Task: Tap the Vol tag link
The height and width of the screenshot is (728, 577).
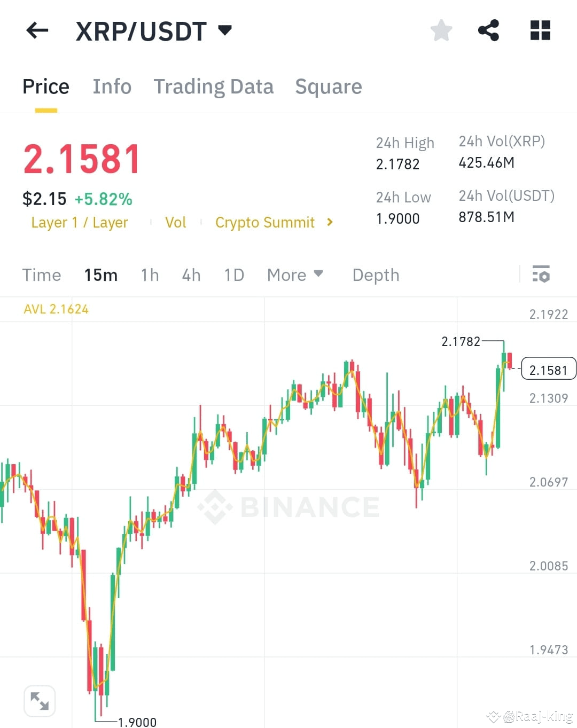Action: pos(176,222)
